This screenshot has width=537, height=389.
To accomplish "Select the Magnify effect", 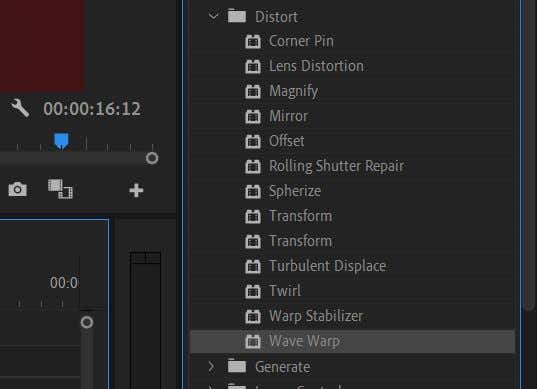I will click(294, 91).
